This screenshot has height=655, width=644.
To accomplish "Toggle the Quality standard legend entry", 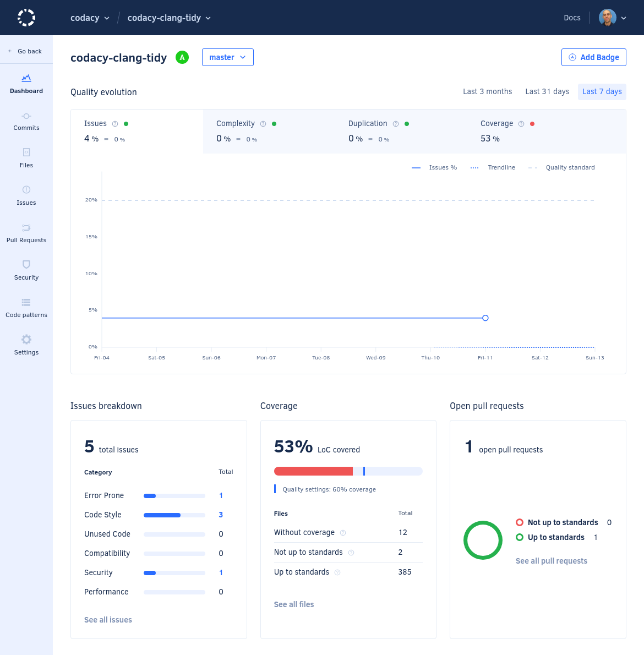I will pyautogui.click(x=562, y=167).
